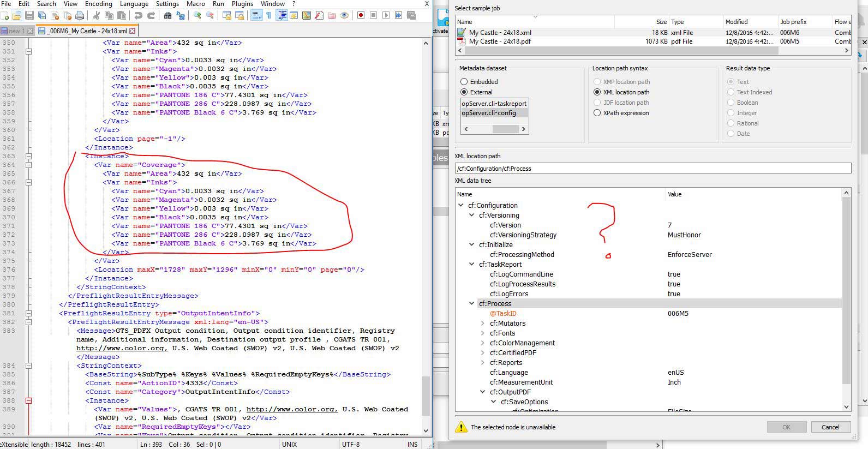Toggle Word Wrap toolbar icon
Screen dimensions: 868x449
point(256,15)
